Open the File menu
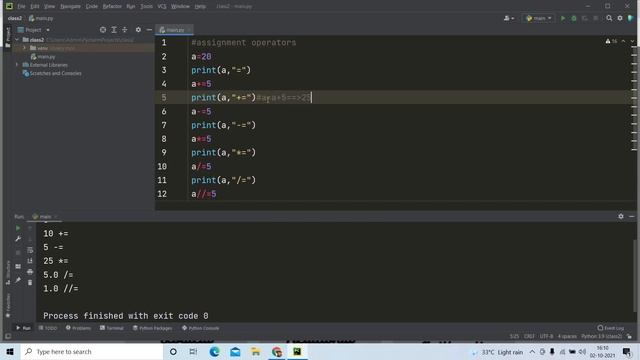Viewport: 640px width, 360px height. click(21, 7)
